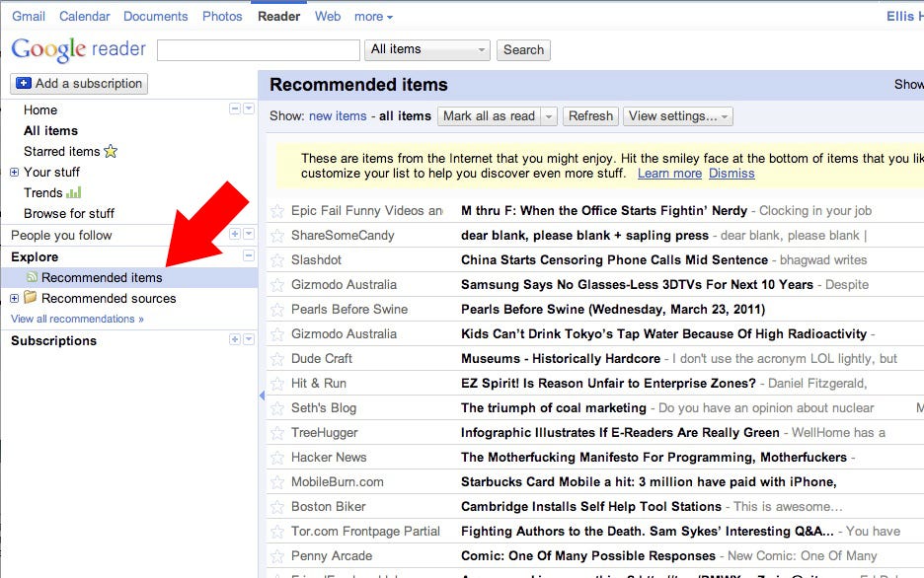
Task: Open the Subscriptions options arrow
Action: (249, 339)
